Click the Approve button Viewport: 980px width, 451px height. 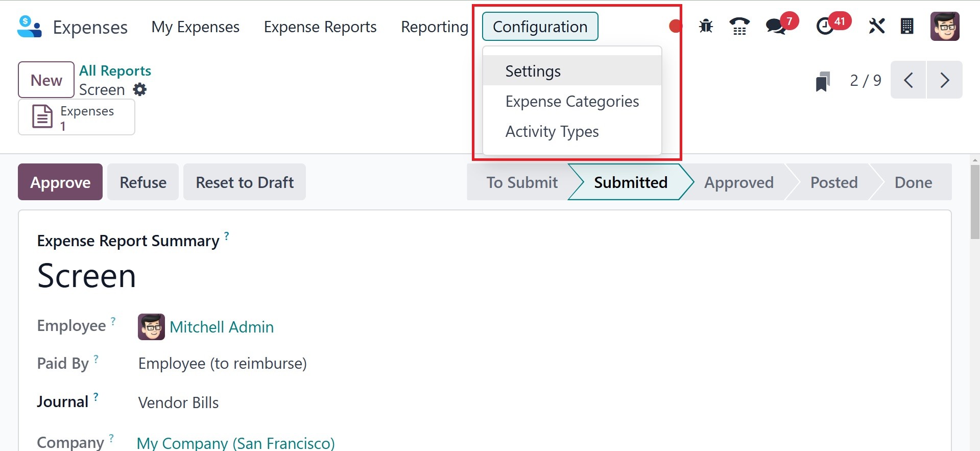60,182
